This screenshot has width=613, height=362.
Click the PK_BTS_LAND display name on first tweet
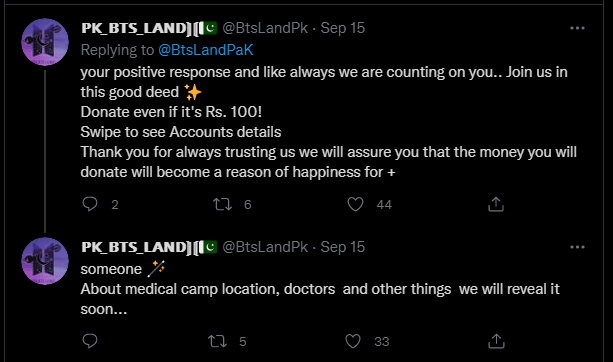(149, 28)
